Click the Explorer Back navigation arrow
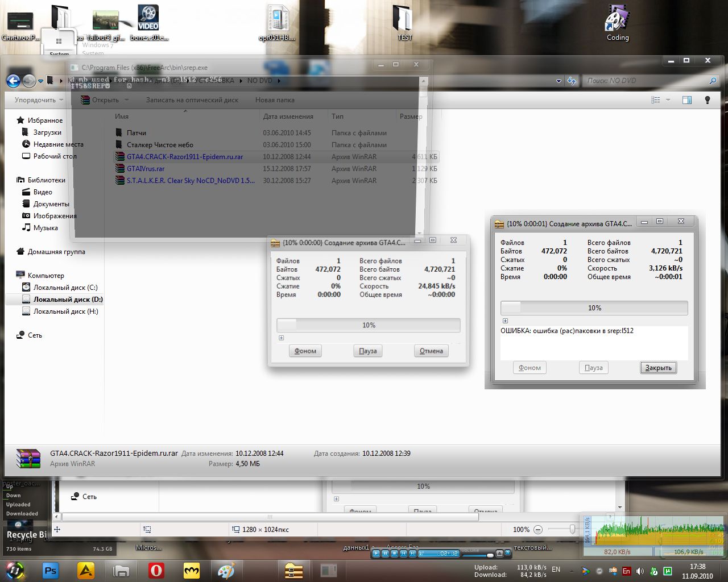728x582 pixels. [x=13, y=81]
